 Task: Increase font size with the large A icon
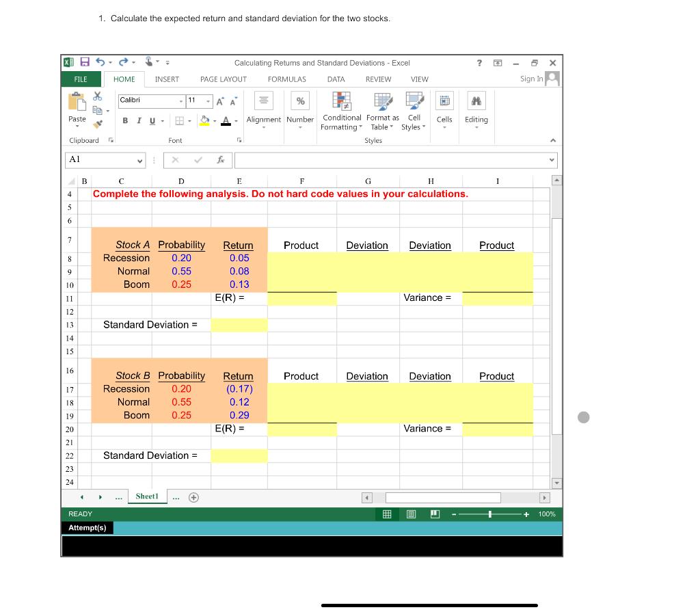click(220, 101)
